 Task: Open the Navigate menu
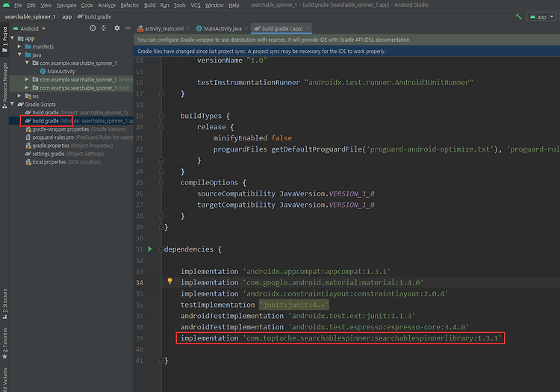click(x=66, y=5)
